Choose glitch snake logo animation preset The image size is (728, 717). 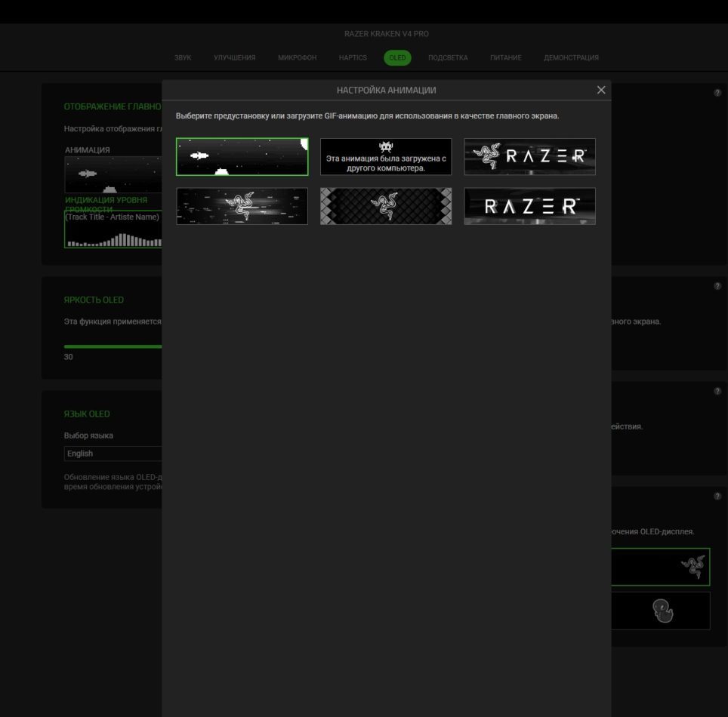tap(242, 206)
